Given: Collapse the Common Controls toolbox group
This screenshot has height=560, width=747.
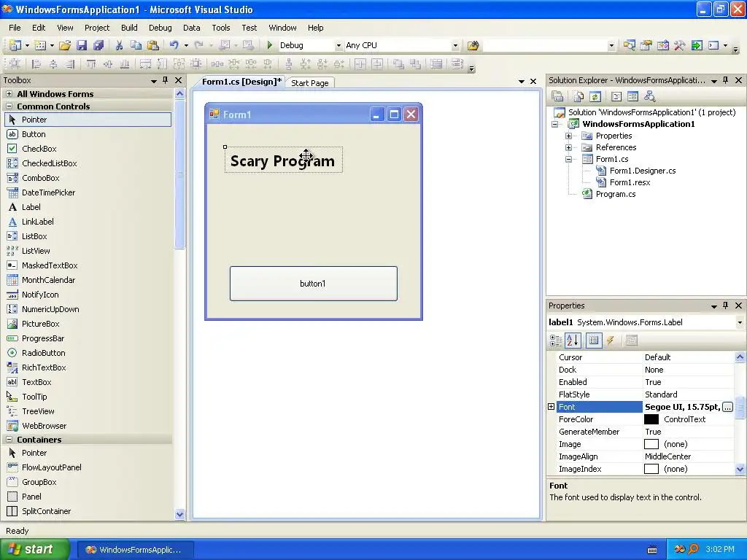Looking at the screenshot, I should coord(9,106).
